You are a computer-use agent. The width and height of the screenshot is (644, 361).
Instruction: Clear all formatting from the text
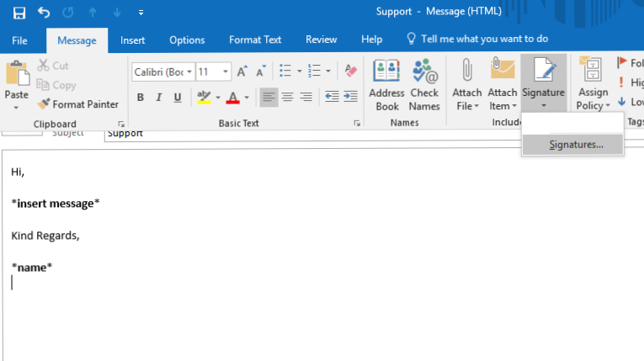click(351, 72)
